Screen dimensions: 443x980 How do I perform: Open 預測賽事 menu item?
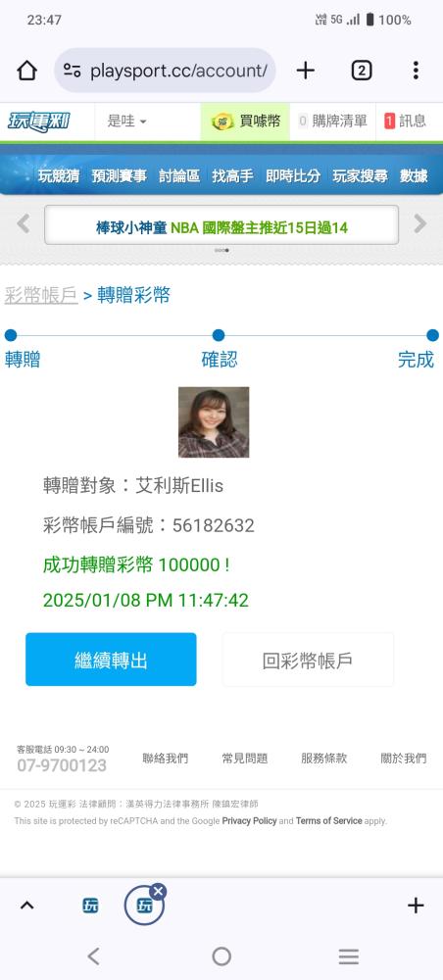coord(119,176)
